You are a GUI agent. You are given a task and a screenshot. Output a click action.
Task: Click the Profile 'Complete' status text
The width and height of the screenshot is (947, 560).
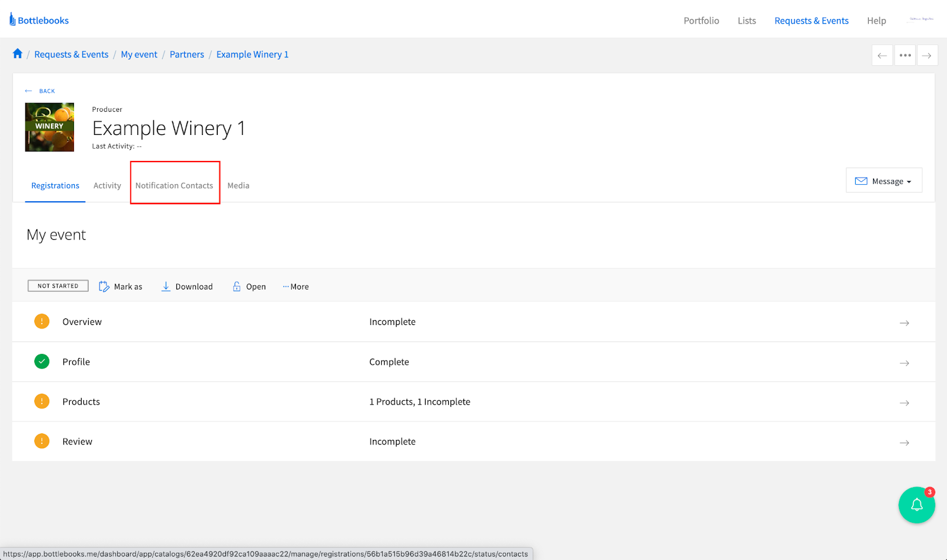(x=389, y=362)
